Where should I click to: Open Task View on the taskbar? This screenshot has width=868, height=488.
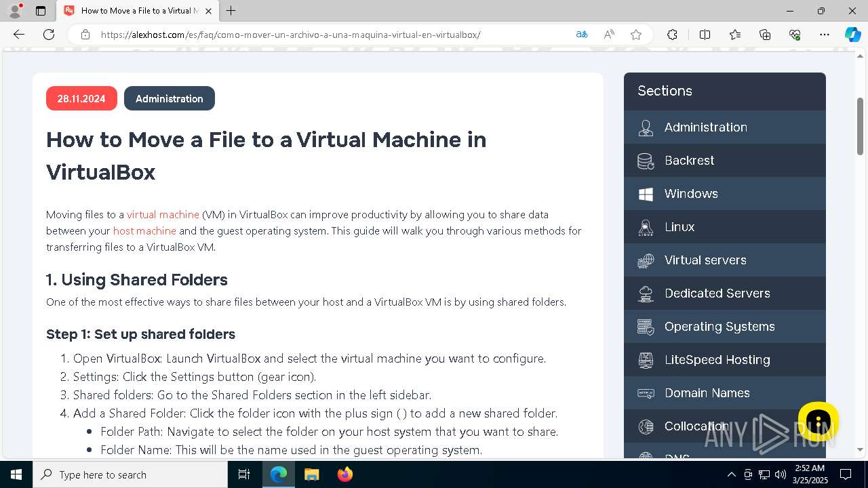[x=244, y=474]
